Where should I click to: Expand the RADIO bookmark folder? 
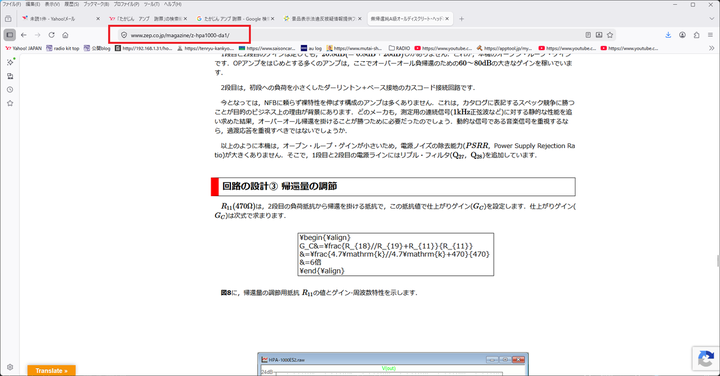click(399, 48)
